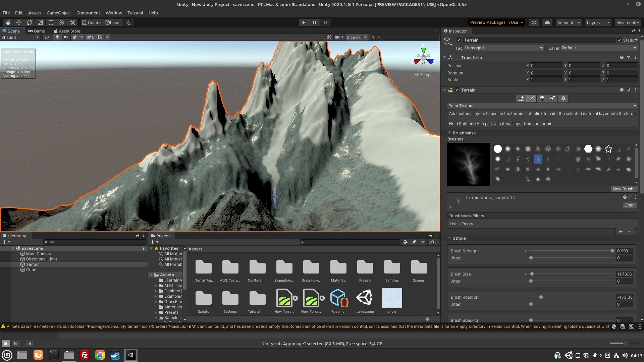644x362 pixels.
Task: Toggle hidden objects visibility in Scene view
Action: (90, 37)
